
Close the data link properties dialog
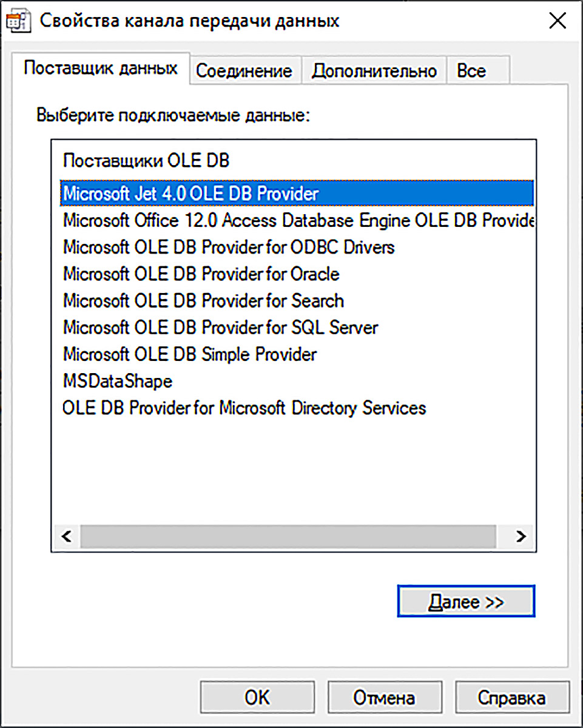coord(557,21)
